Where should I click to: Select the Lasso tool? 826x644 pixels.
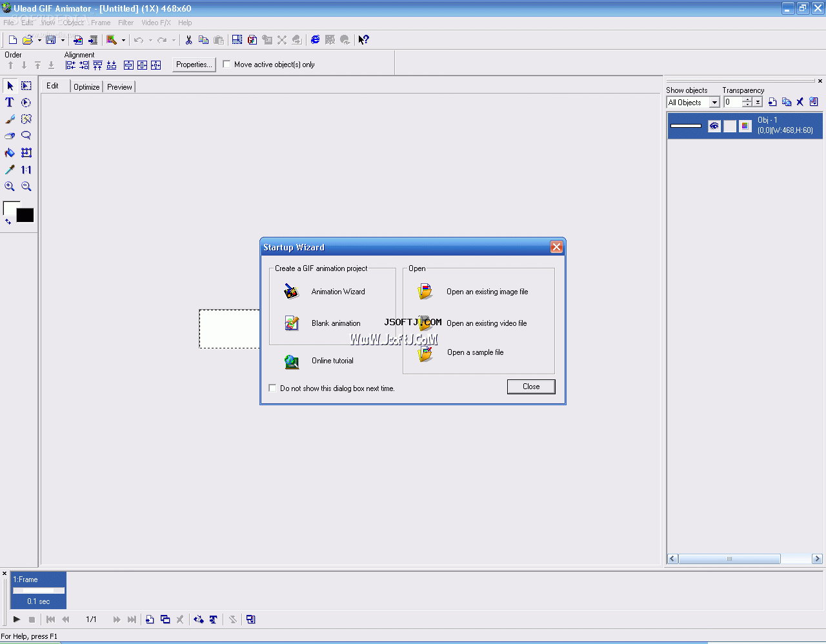click(26, 136)
